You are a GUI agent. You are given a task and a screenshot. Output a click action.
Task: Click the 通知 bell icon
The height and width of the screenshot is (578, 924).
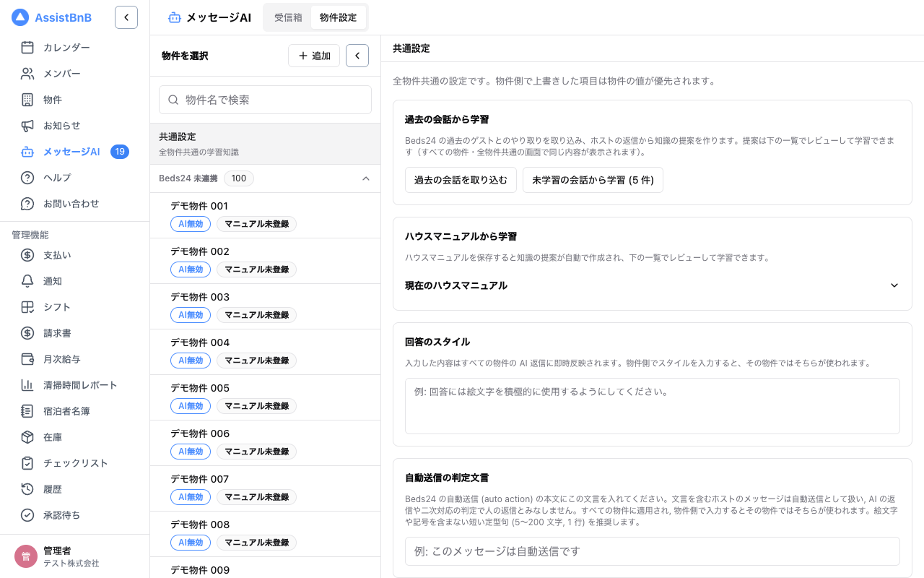tap(27, 281)
